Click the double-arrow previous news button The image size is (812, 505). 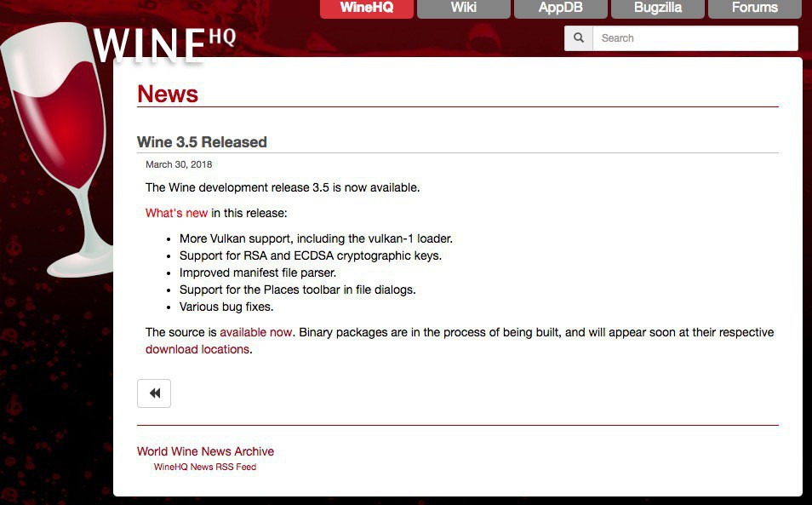[154, 393]
